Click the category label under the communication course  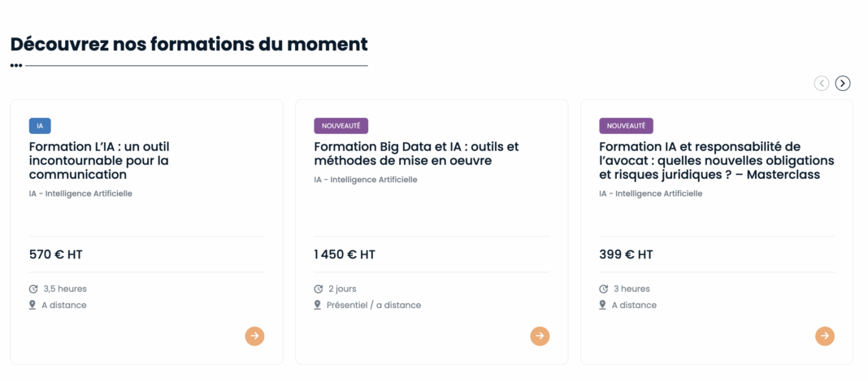tap(80, 193)
